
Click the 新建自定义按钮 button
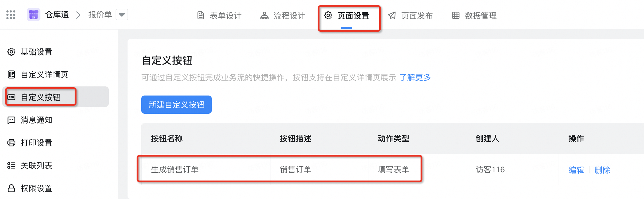pos(177,105)
